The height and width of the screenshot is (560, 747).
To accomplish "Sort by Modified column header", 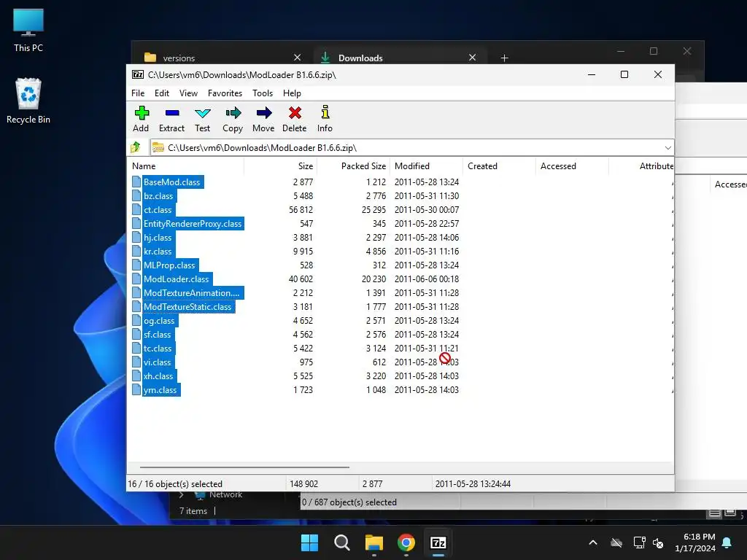I will (426, 166).
